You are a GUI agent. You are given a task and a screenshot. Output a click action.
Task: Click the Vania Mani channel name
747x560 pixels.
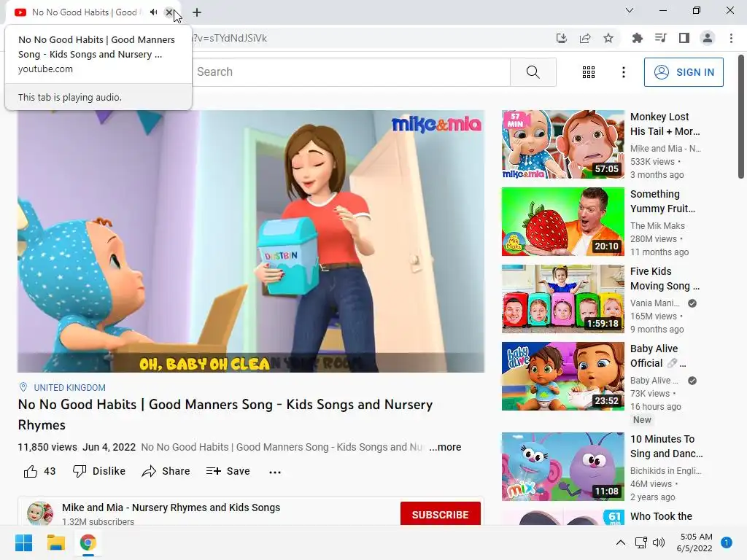click(654, 303)
